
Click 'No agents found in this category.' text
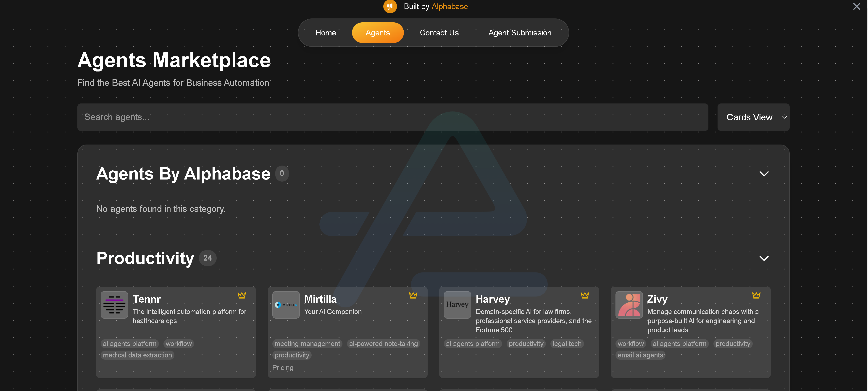[161, 209]
